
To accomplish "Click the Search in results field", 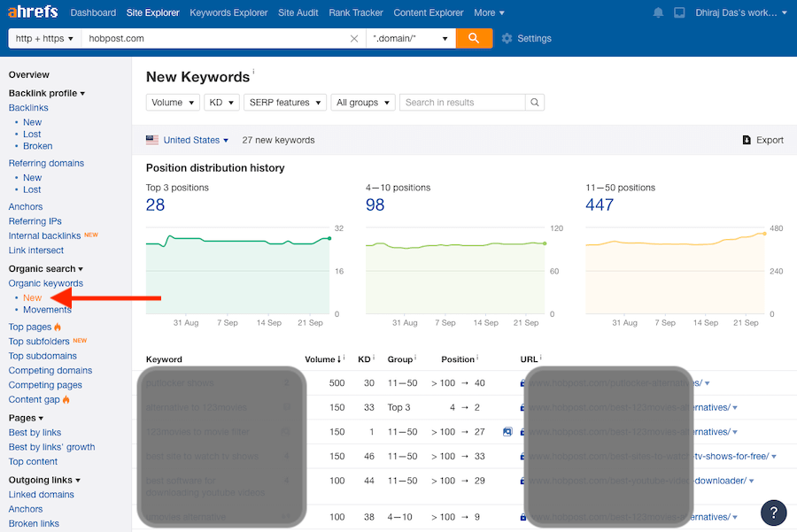I will pyautogui.click(x=462, y=102).
